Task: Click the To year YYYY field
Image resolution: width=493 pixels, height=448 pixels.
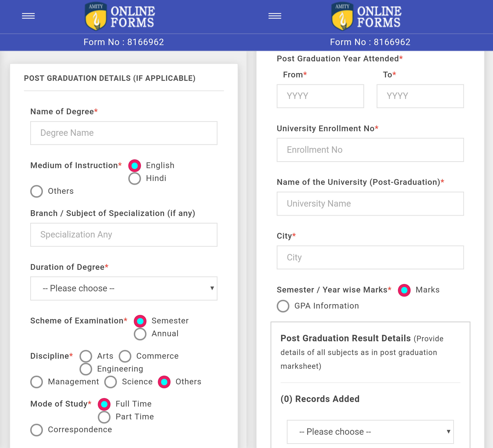Action: [420, 96]
